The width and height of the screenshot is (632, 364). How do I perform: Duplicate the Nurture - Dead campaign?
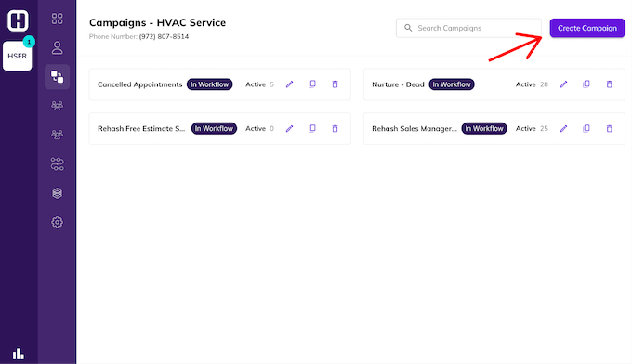point(586,84)
